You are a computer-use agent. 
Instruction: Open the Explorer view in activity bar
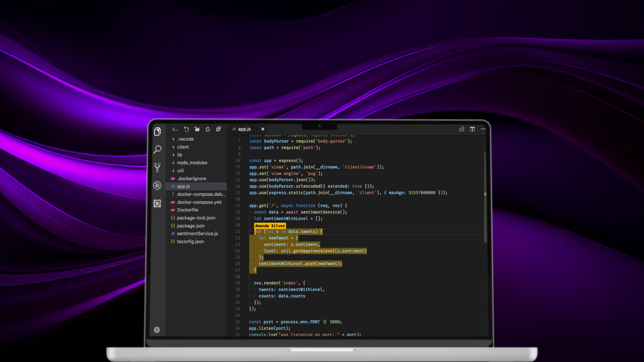click(x=157, y=131)
